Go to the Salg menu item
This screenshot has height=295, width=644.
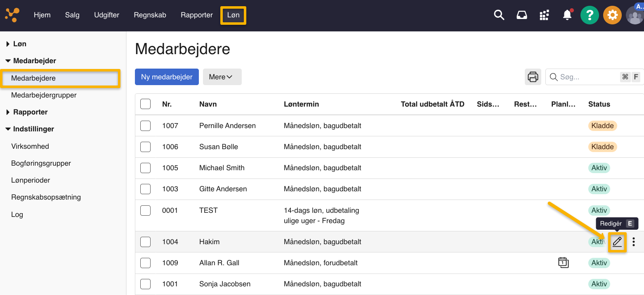click(x=72, y=15)
